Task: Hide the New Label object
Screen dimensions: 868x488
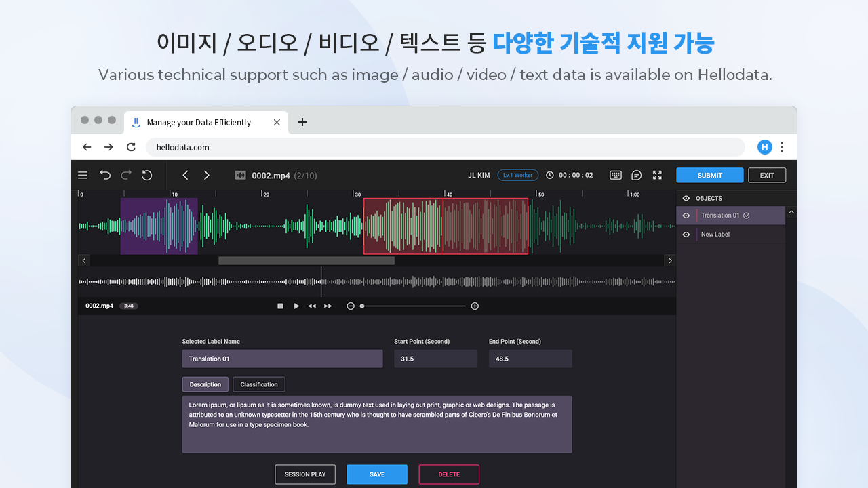Action: pyautogui.click(x=686, y=235)
